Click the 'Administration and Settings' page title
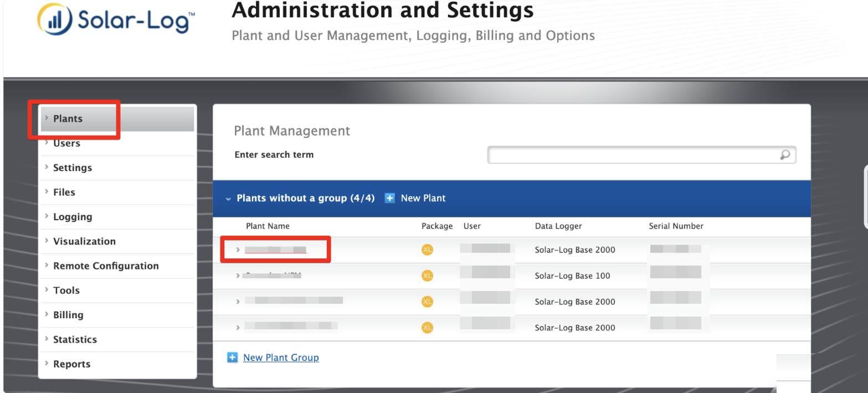Viewport: 868px width, 393px height. coord(383,9)
